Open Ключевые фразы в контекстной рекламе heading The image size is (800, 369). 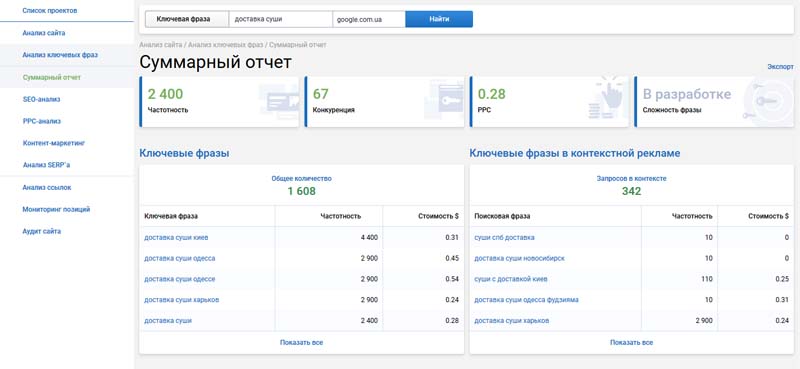(x=574, y=153)
